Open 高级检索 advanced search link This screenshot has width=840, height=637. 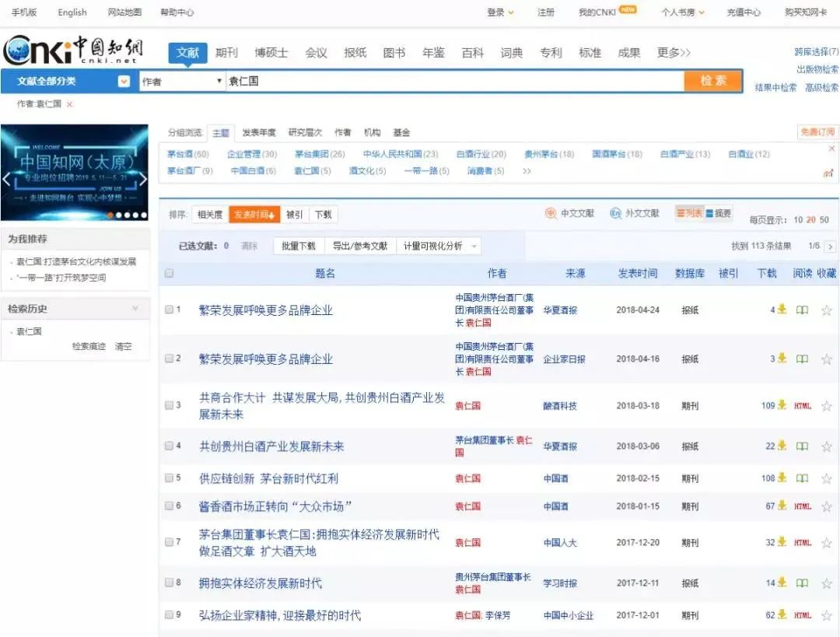(822, 87)
